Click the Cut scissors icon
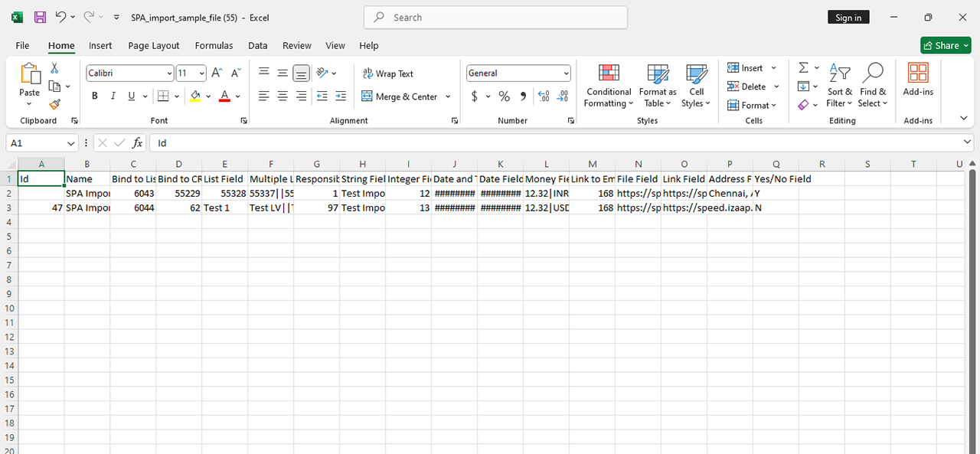The image size is (980, 454). click(x=54, y=68)
